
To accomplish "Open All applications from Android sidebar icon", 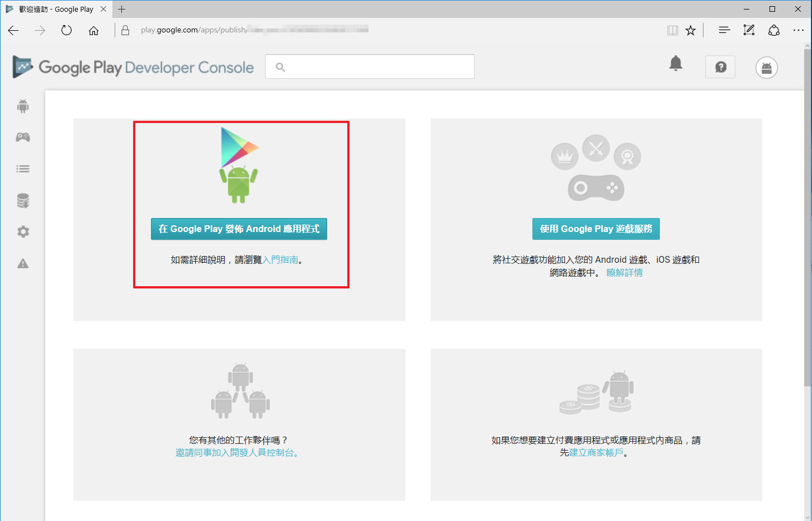I will point(23,106).
